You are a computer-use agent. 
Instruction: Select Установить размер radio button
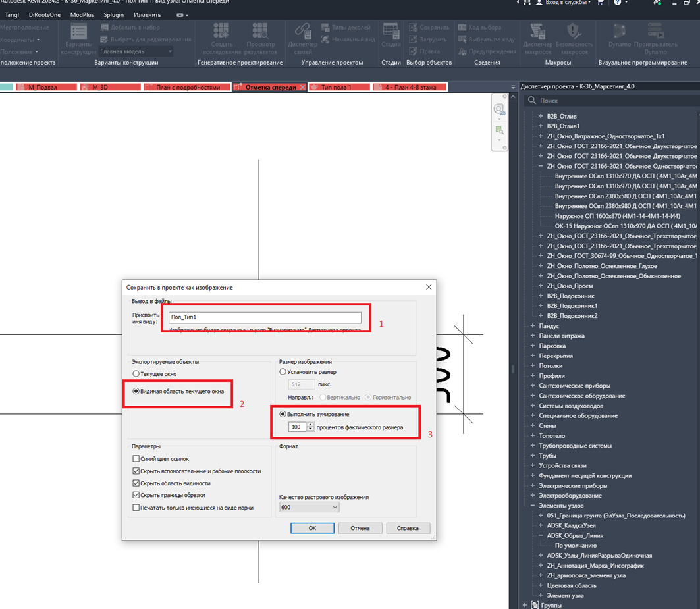coord(283,372)
